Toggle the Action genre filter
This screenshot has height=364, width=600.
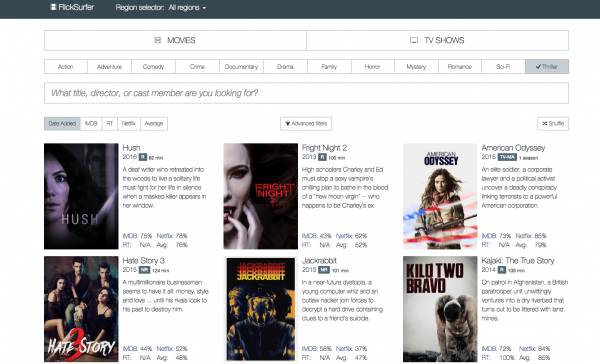click(x=66, y=67)
